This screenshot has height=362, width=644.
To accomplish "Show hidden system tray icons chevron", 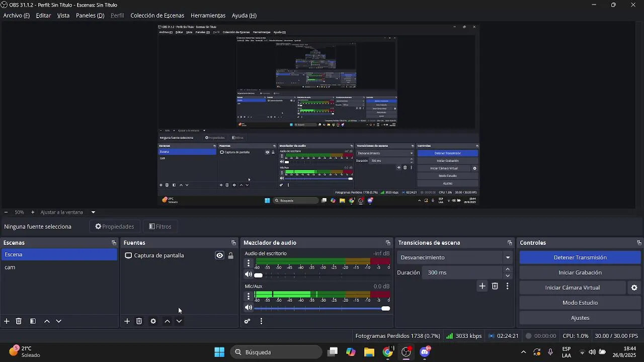I will (523, 352).
